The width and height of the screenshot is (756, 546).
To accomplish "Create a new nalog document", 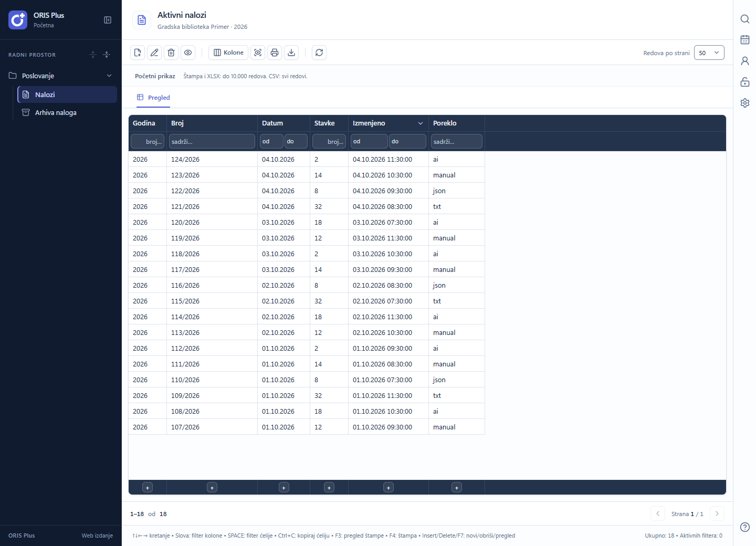I will pos(138,52).
